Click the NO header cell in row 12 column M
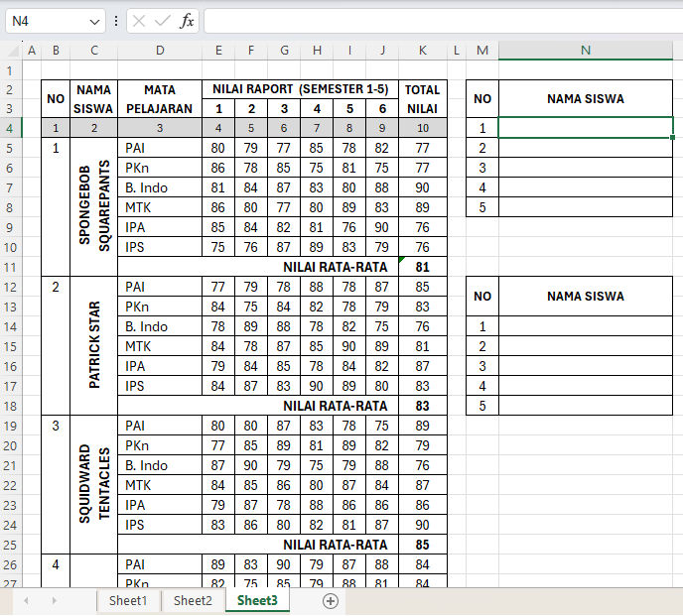 pyautogui.click(x=482, y=296)
